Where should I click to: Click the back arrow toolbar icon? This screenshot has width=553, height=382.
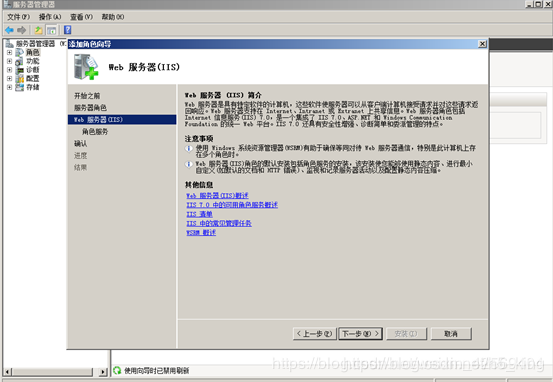click(x=10, y=30)
